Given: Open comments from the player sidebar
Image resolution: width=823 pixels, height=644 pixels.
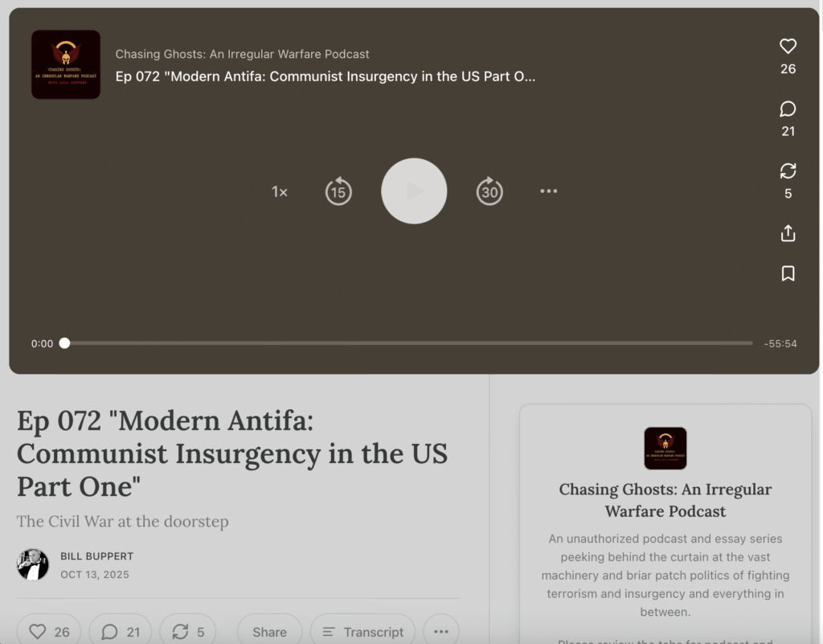Looking at the screenshot, I should tap(788, 109).
